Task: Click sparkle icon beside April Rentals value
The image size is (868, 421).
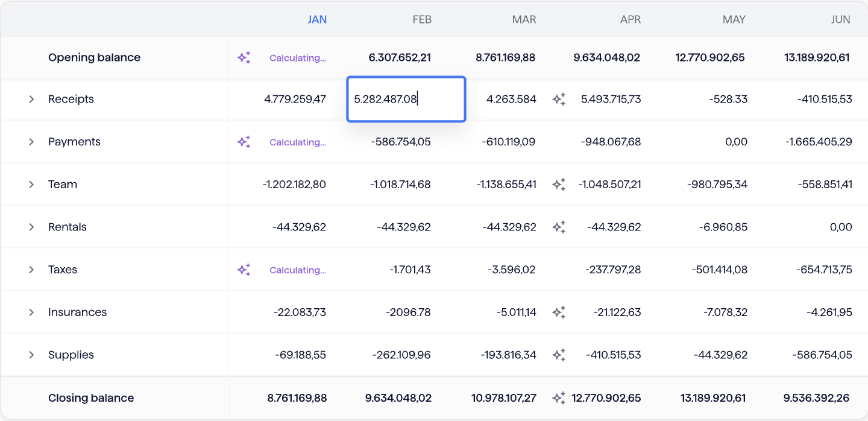Action: [x=559, y=227]
